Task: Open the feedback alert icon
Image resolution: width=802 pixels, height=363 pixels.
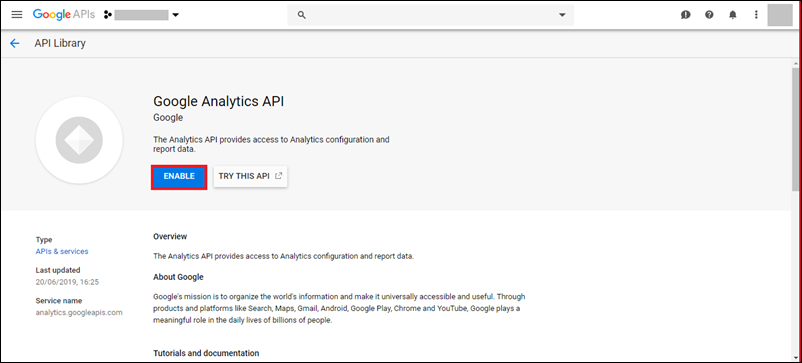Action: pyautogui.click(x=685, y=15)
